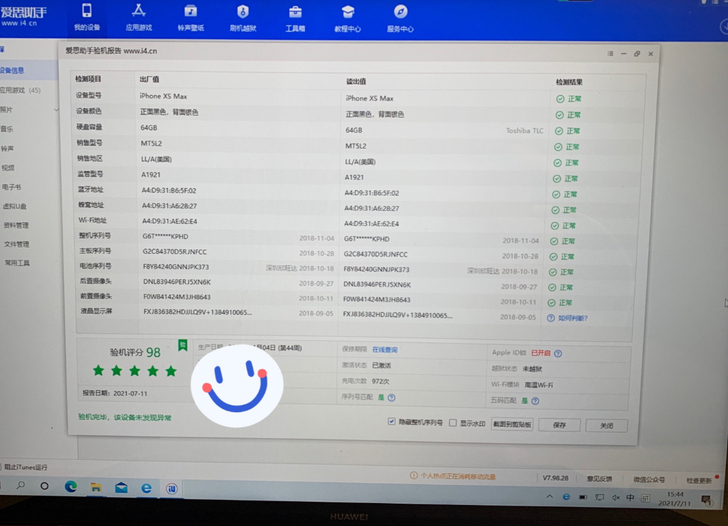Enable the 显示水印 checkbox
The height and width of the screenshot is (526, 728).
coord(453,423)
